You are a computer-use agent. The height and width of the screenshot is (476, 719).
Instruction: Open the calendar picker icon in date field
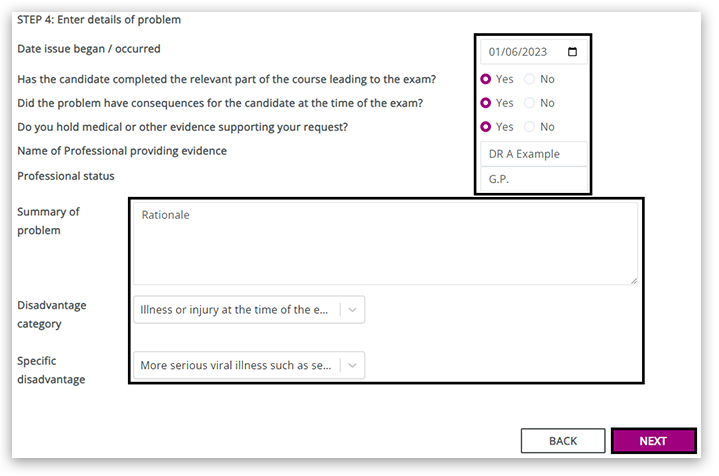572,53
